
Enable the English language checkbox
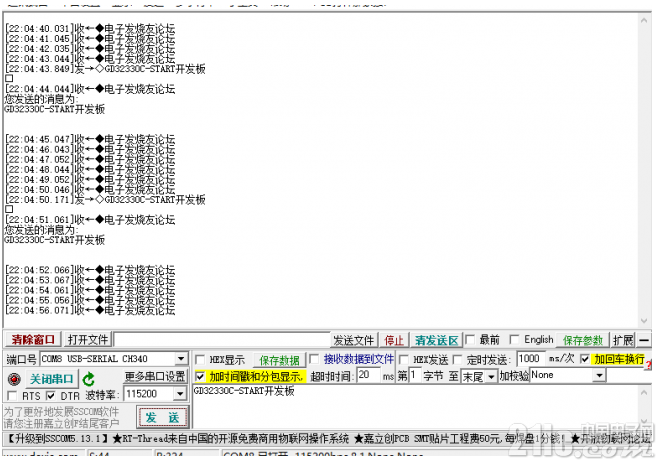[x=515, y=339]
